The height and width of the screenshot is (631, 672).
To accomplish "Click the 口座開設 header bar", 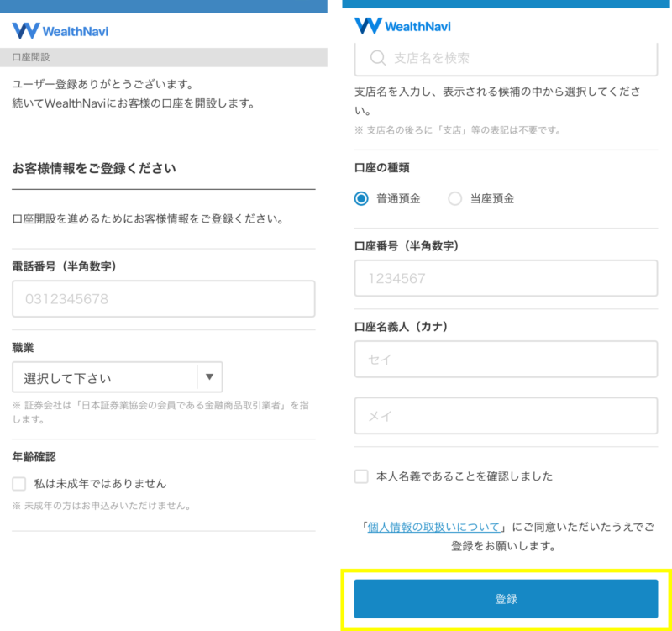I will tap(164, 57).
